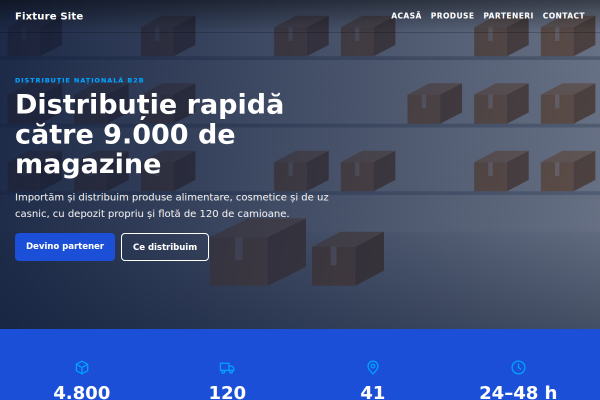The width and height of the screenshot is (600, 400).
Task: Click the clock icon above 24–48 h
Action: tap(518, 367)
